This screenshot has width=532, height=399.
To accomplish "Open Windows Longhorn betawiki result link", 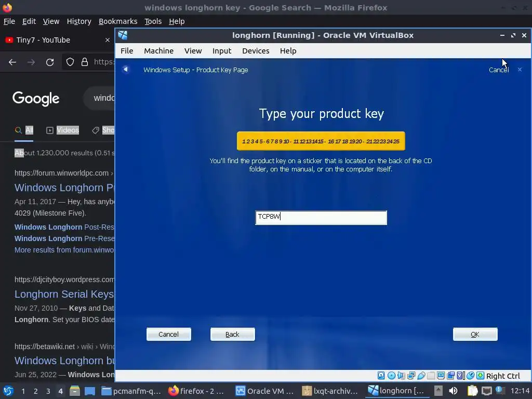I will tap(64, 361).
